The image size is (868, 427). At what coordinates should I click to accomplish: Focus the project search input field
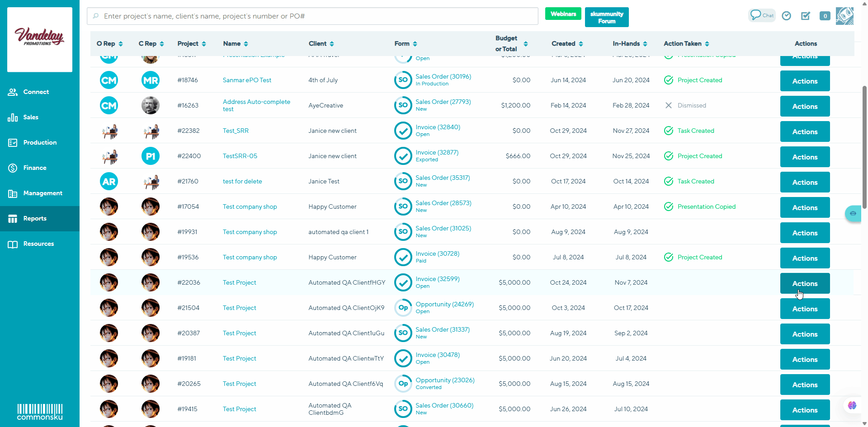[312, 16]
